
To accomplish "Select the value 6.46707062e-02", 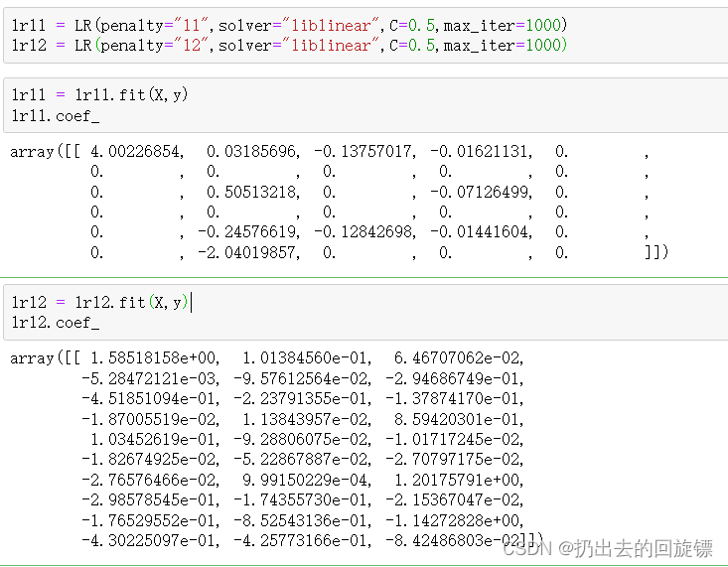I will pos(457,358).
